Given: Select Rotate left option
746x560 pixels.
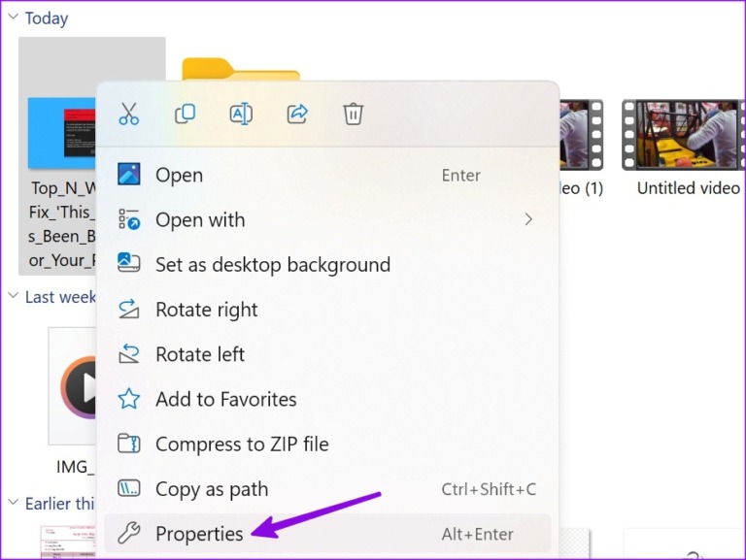Looking at the screenshot, I should (200, 354).
